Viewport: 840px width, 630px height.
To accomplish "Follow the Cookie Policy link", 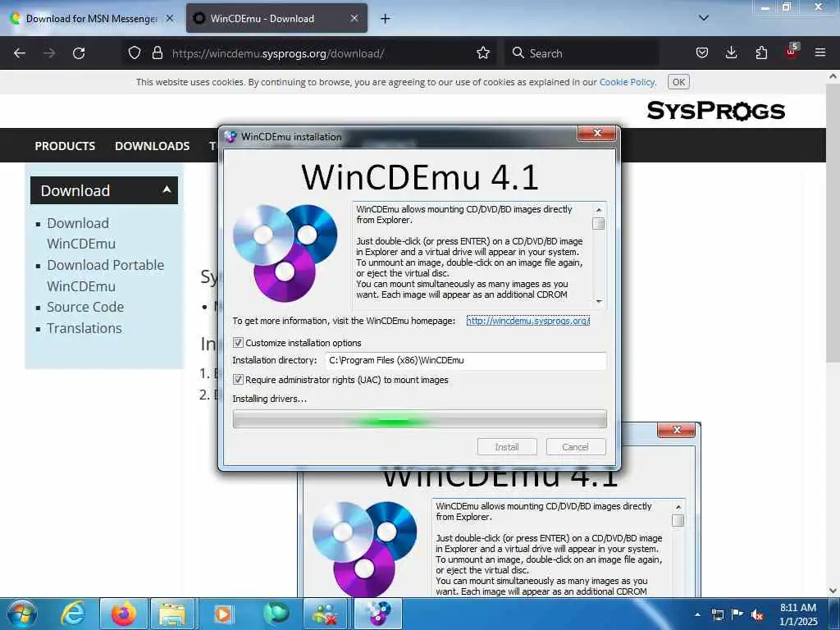I will [627, 82].
